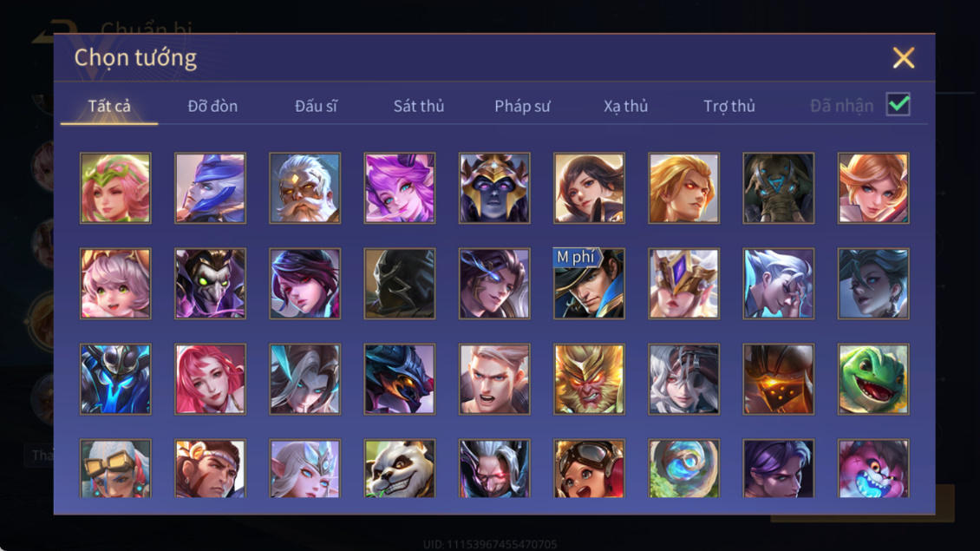Select the green chameleon hero portrait
980x551 pixels.
point(873,379)
